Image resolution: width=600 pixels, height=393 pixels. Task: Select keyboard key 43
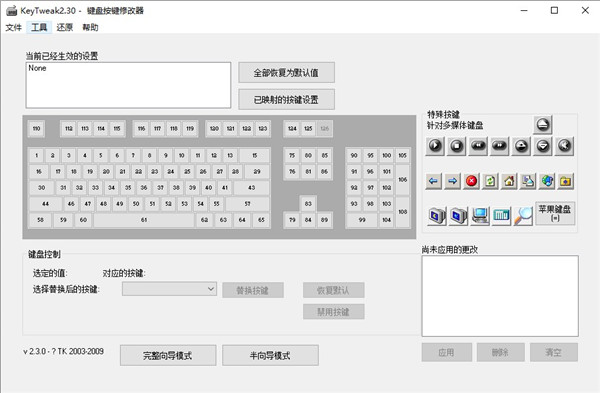[x=251, y=188]
